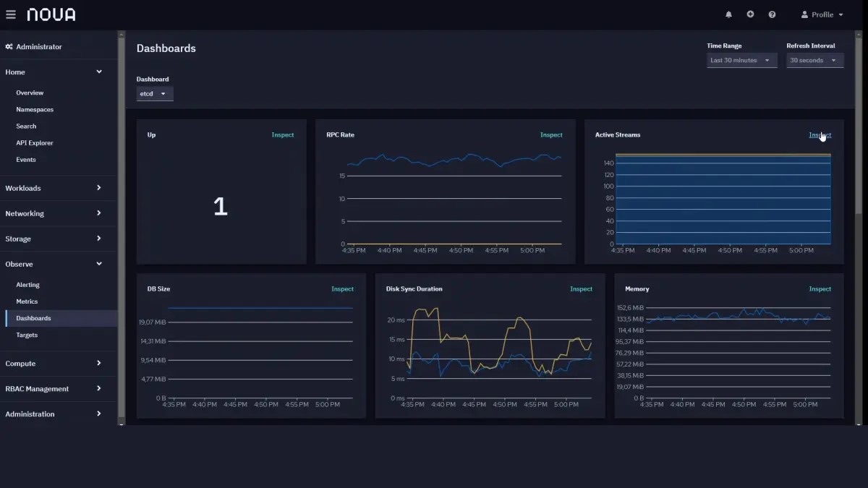Open the hamburger navigation menu

tap(11, 14)
